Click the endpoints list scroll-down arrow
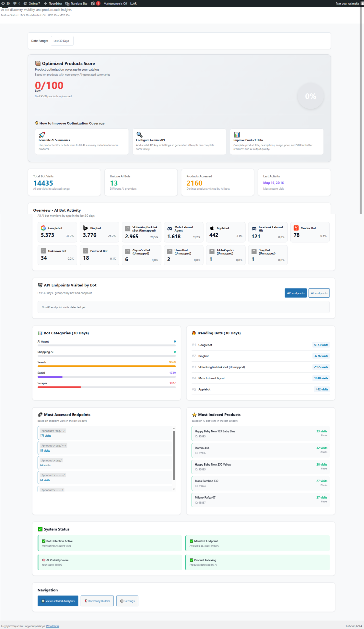 (x=174, y=489)
